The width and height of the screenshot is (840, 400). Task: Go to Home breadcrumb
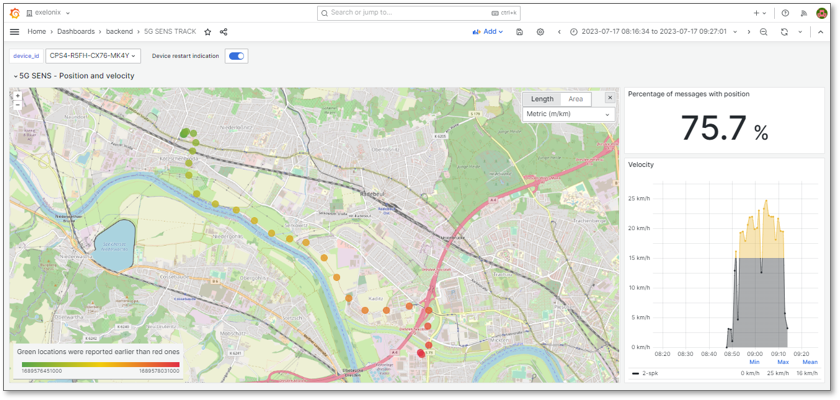[x=36, y=32]
